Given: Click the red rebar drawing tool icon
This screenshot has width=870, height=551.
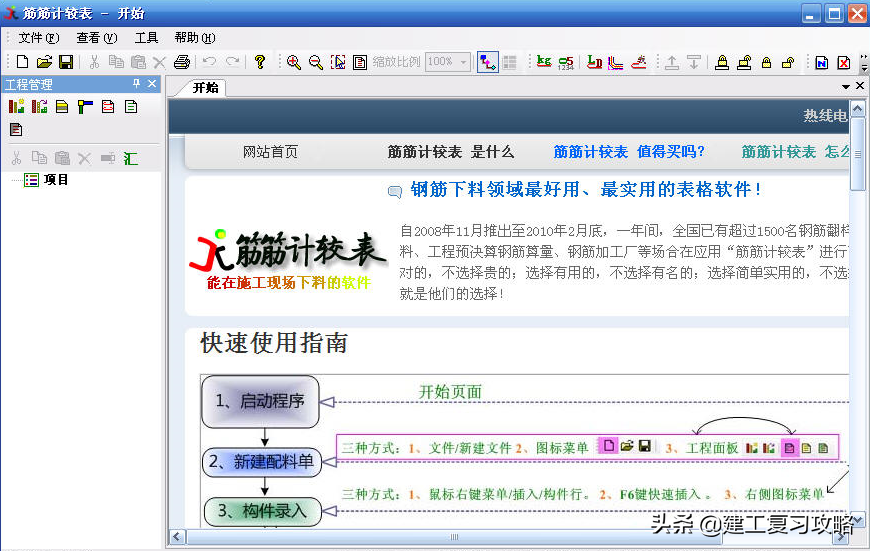Looking at the screenshot, I should pyautogui.click(x=639, y=62).
